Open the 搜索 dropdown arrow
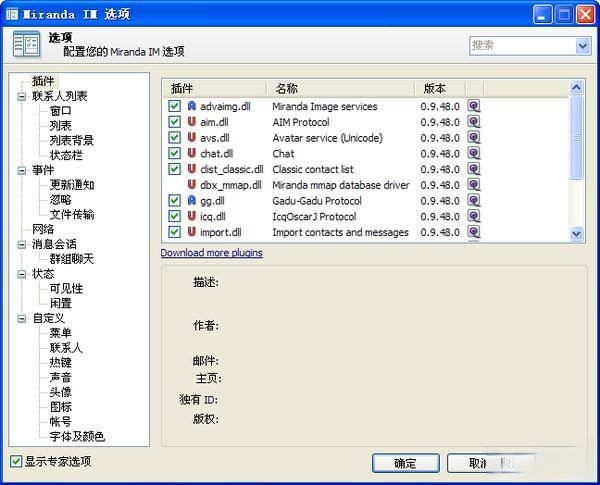Image resolution: width=600 pixels, height=485 pixels. (583, 46)
